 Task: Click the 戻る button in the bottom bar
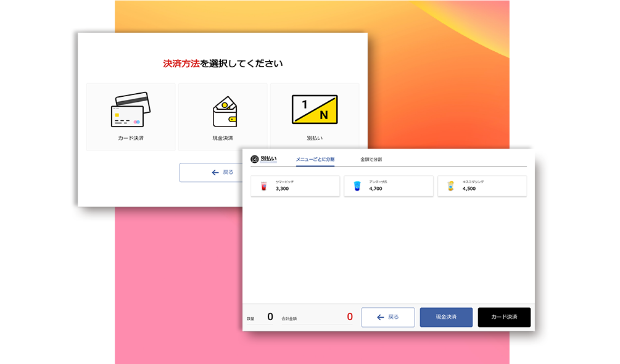coord(387,317)
